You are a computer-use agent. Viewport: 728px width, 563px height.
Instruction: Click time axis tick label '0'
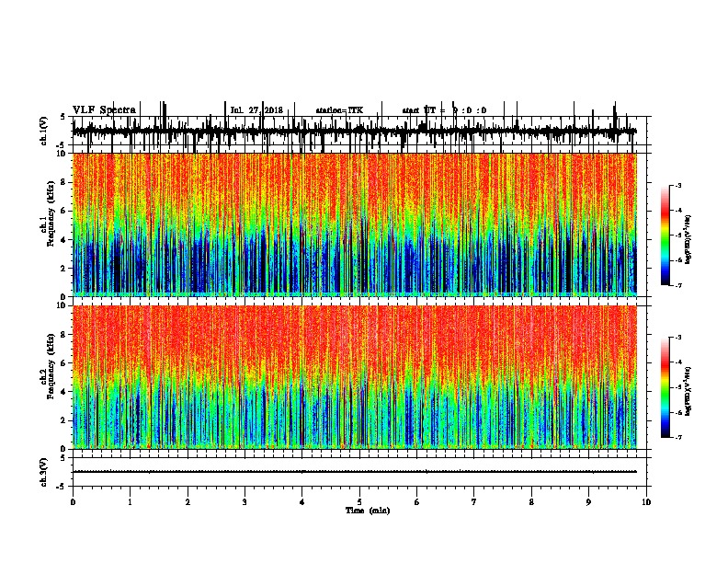coord(73,502)
